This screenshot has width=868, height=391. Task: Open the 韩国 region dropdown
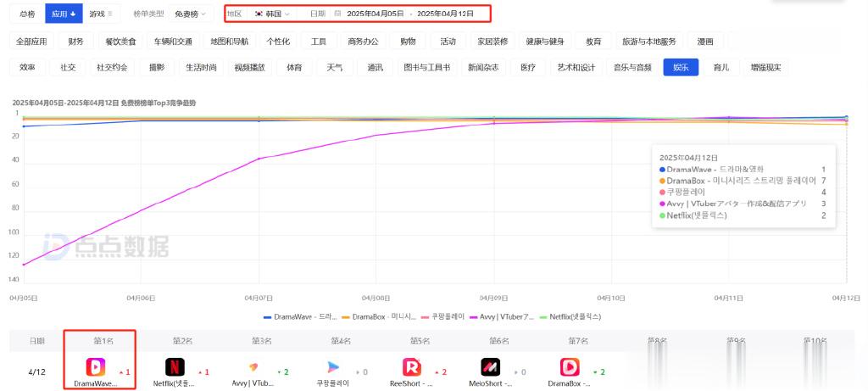tap(272, 14)
